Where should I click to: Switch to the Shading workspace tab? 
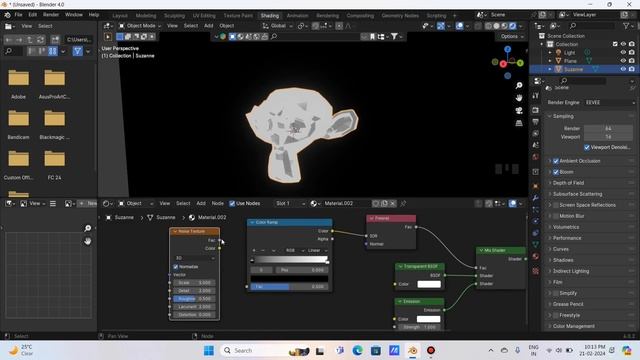pyautogui.click(x=270, y=16)
